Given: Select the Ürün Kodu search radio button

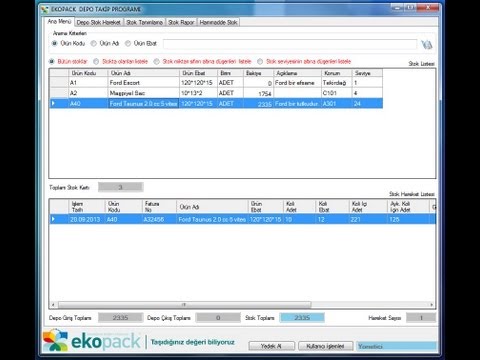Looking at the screenshot, I should pyautogui.click(x=55, y=43).
